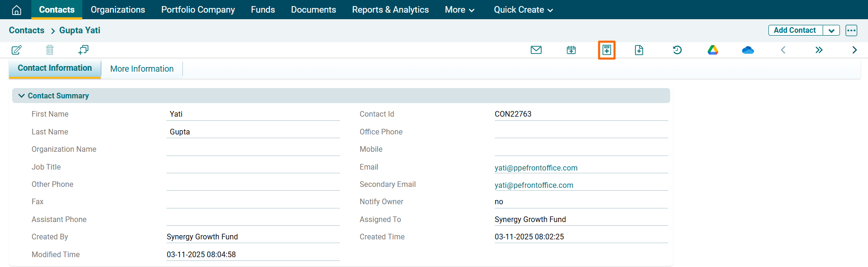Expand the Quick Create dropdown
Screen dimensions: 868x267
click(x=523, y=10)
